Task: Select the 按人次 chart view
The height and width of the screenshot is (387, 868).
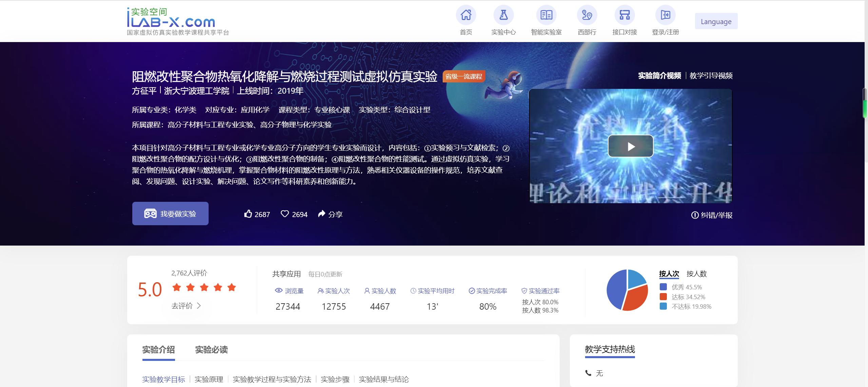Action: coord(669,274)
